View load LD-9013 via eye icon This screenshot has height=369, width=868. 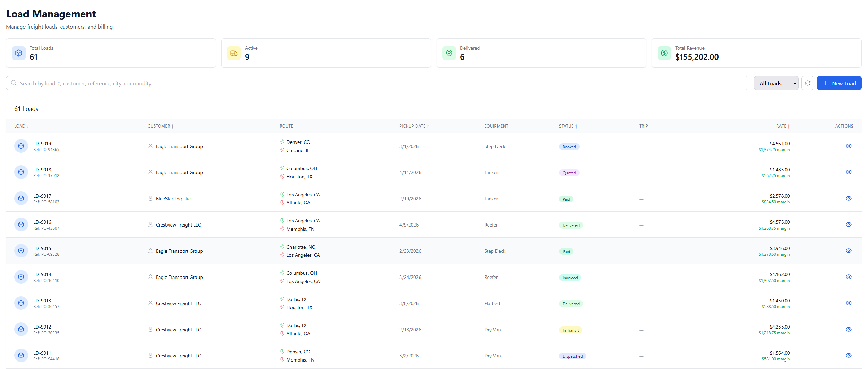848,303
